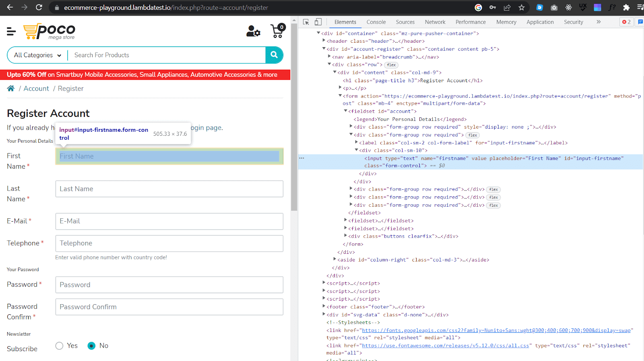
Task: Click the Last Name input field
Action: coord(169,189)
